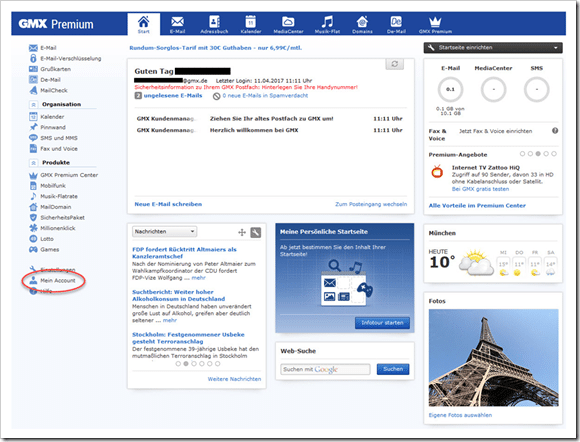Select third Nachrichten pagination dot
Screen dimensions: 580x442
194,364
